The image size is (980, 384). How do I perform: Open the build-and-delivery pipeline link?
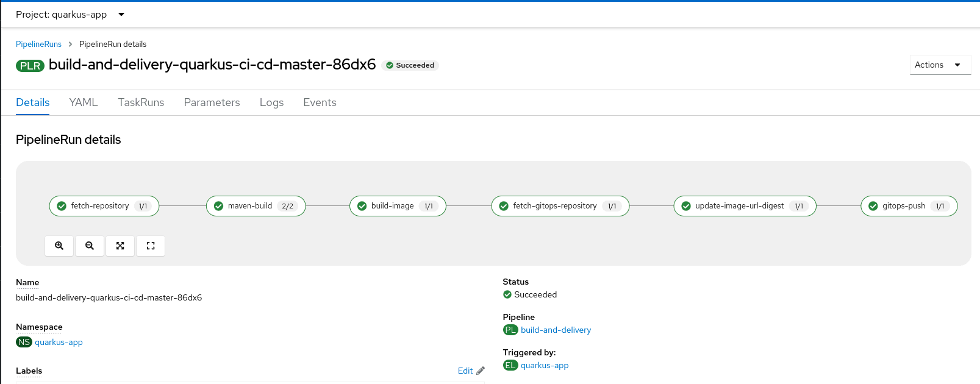[x=556, y=330]
